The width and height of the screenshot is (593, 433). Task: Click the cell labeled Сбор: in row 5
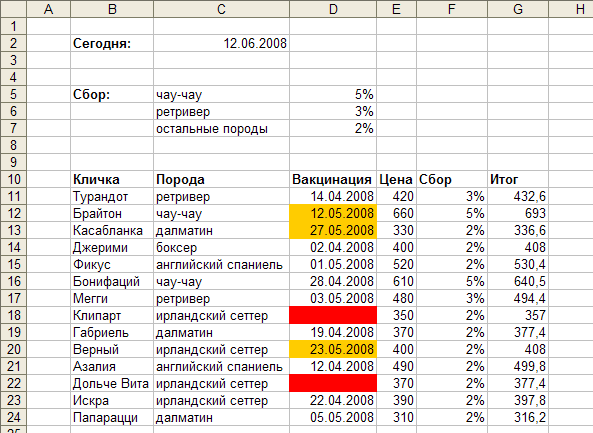pyautogui.click(x=112, y=95)
